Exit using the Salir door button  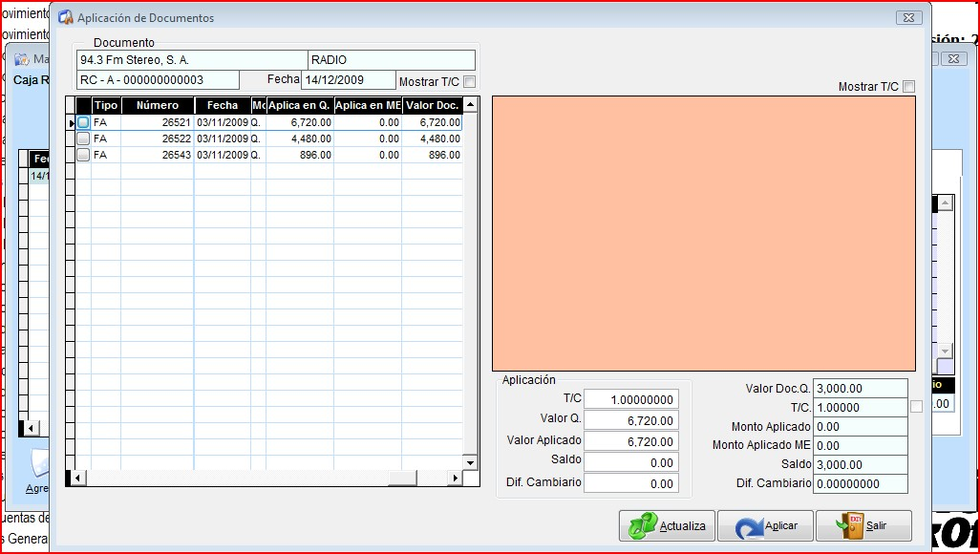pos(863,526)
